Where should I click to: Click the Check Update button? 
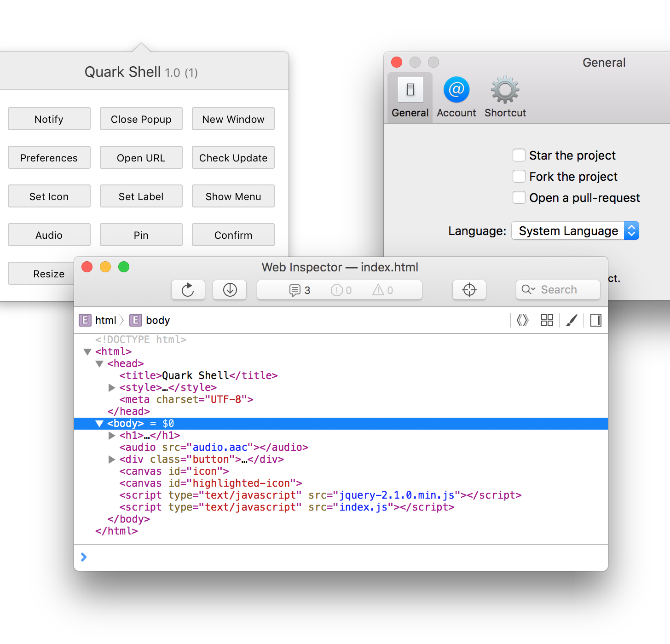pyautogui.click(x=233, y=158)
